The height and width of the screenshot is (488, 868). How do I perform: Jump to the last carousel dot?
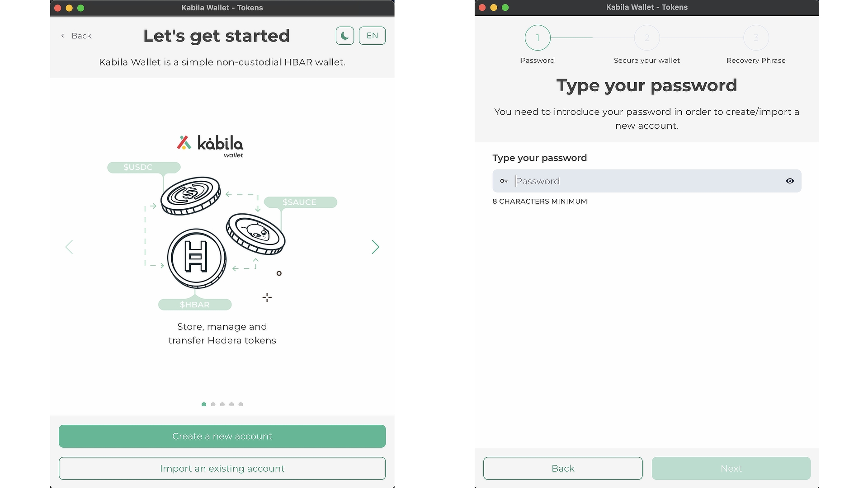(241, 404)
